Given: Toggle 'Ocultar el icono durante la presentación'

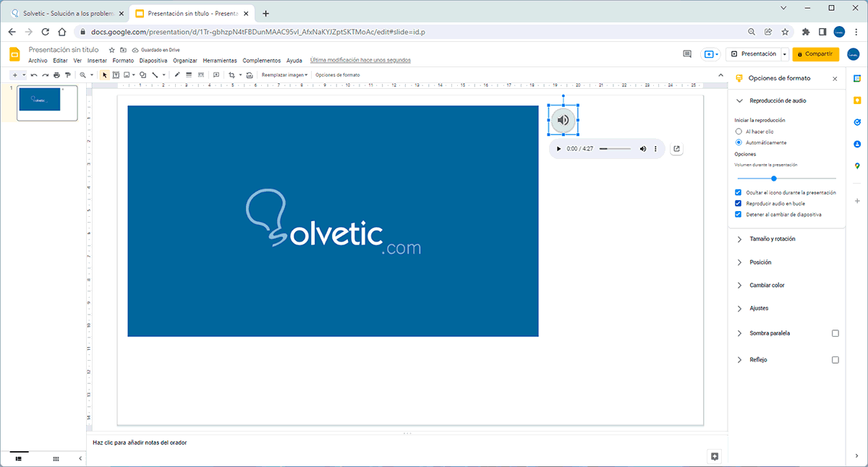Looking at the screenshot, I should [739, 192].
